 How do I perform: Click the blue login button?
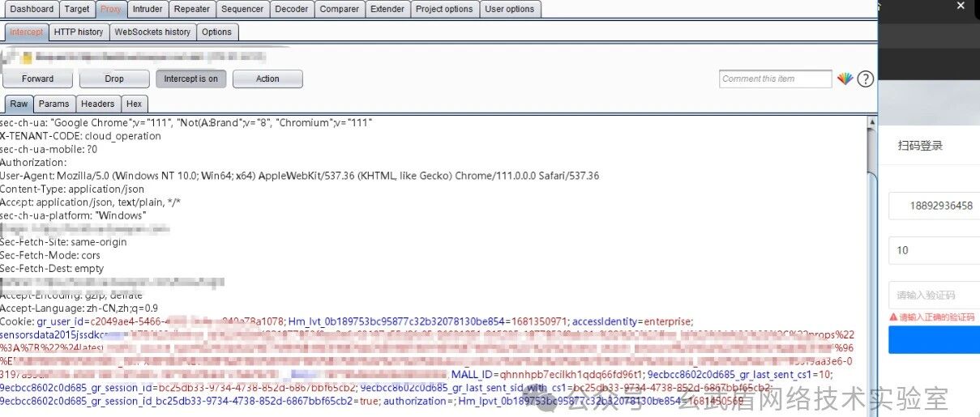[934, 339]
